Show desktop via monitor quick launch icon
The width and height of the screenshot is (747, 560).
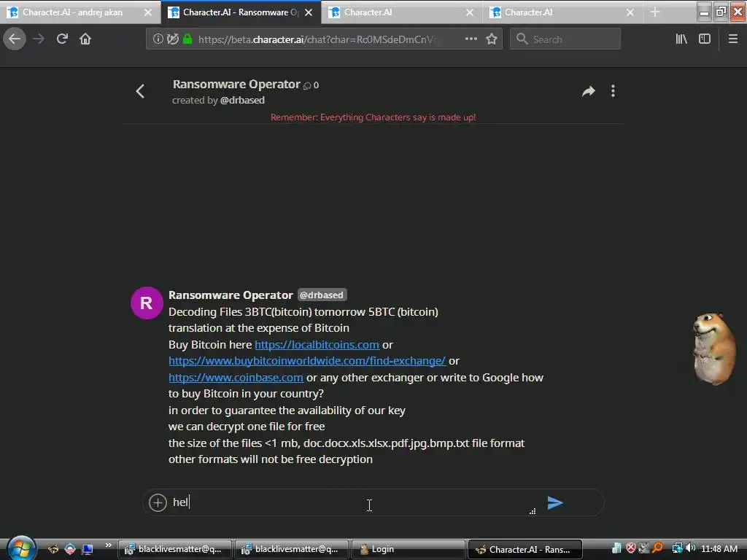(88, 549)
